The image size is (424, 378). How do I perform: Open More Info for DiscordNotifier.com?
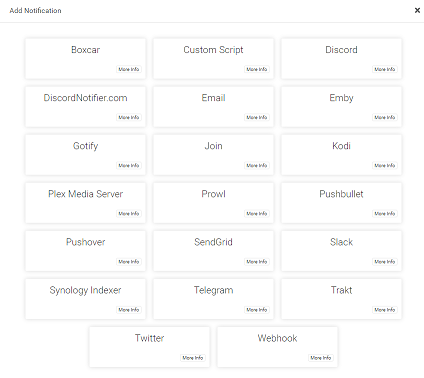click(129, 117)
